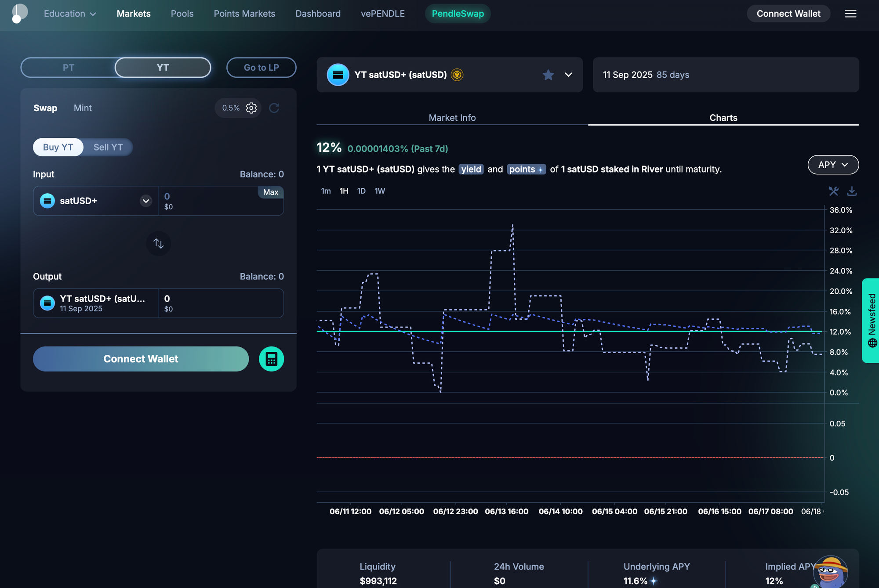The height and width of the screenshot is (588, 879).
Task: Click the large Connect Wallet button
Action: click(x=141, y=359)
